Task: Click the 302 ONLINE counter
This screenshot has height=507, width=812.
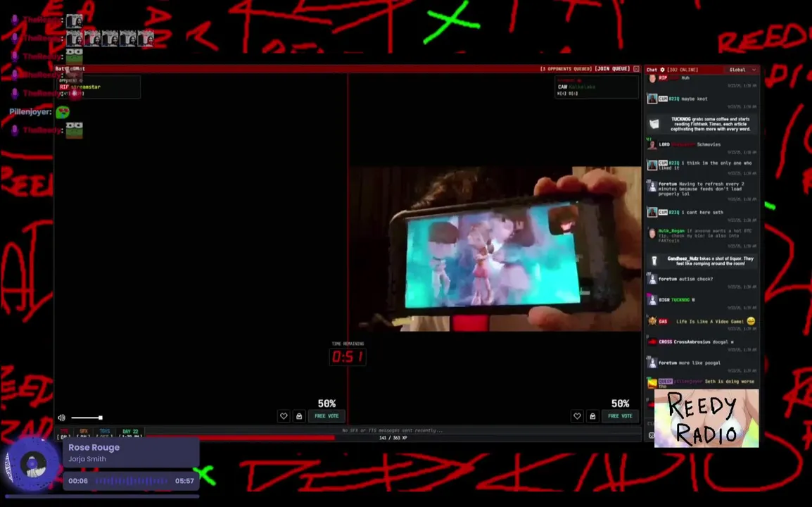Action: click(683, 70)
